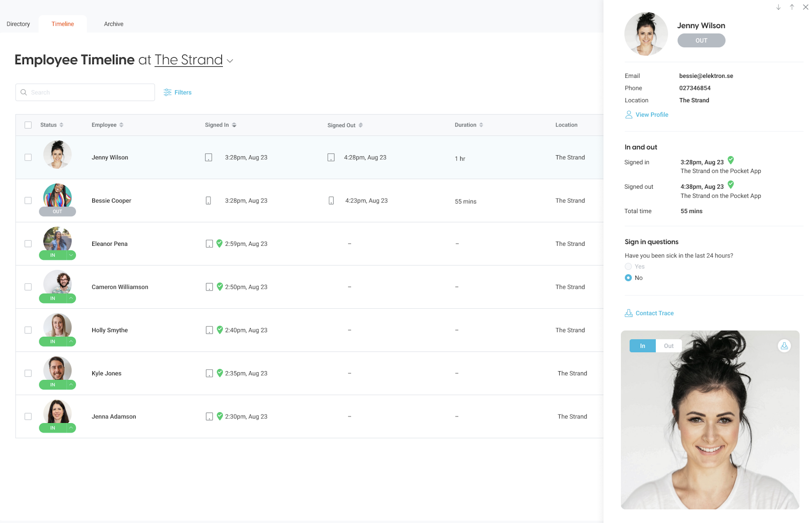Go to next record with down arrow

click(x=779, y=7)
